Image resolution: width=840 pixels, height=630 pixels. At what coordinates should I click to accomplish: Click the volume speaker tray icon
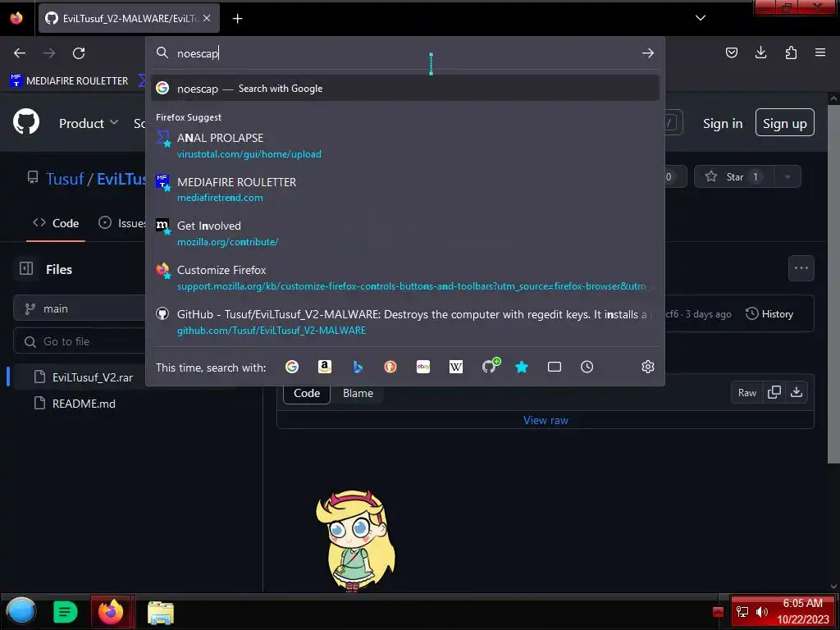(761, 612)
